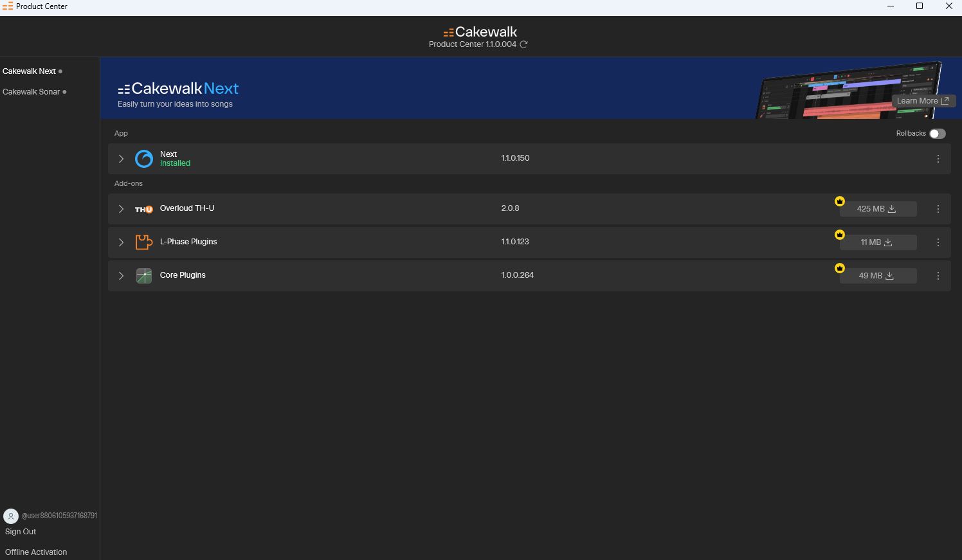962x560 pixels.
Task: Click the L-Phase Plugins version 1.1.0.123
Action: point(515,242)
